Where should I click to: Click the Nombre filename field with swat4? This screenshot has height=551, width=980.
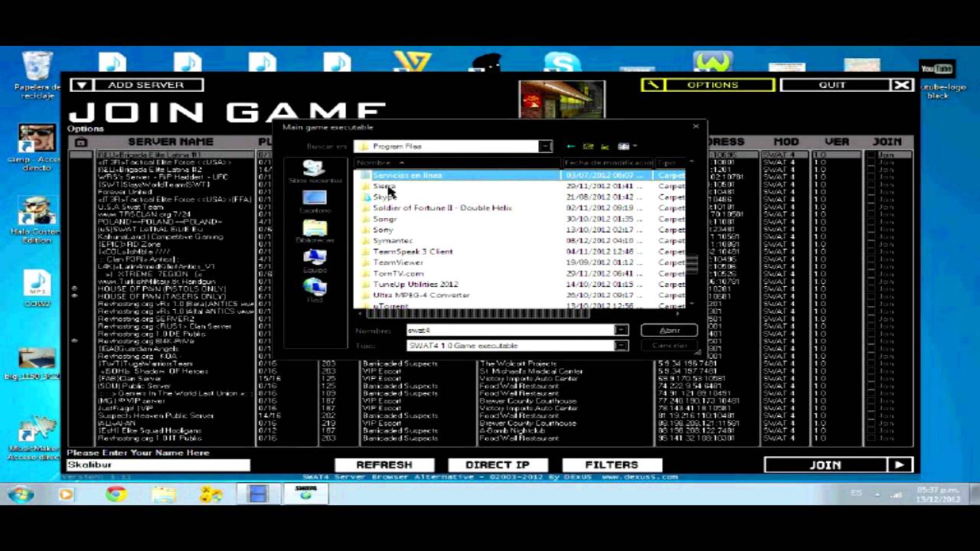511,331
